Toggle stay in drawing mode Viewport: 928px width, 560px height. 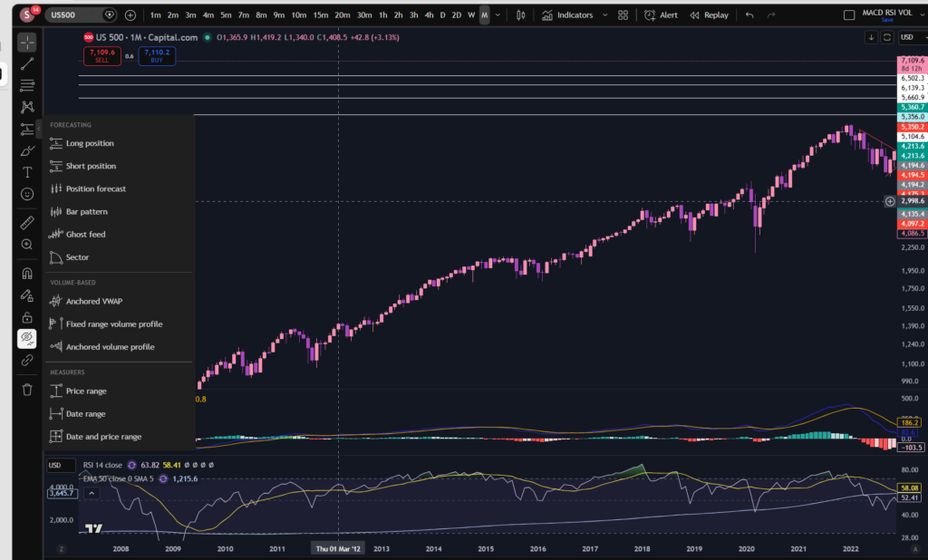27,294
